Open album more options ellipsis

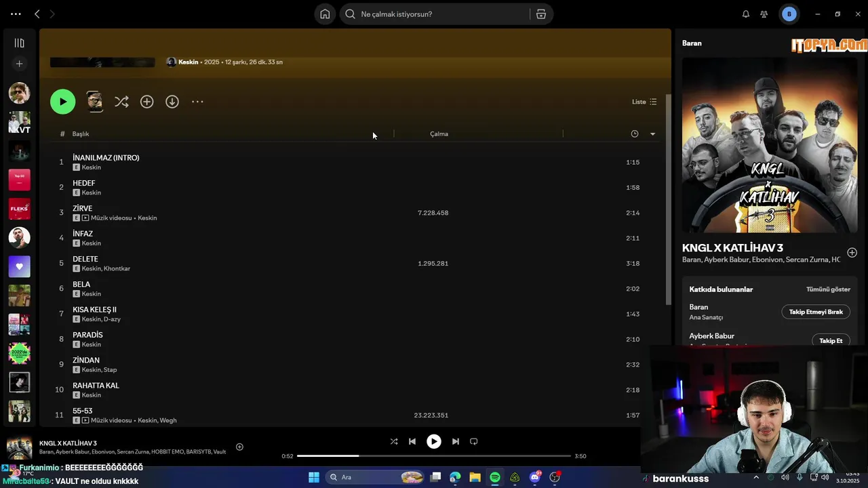coord(197,102)
